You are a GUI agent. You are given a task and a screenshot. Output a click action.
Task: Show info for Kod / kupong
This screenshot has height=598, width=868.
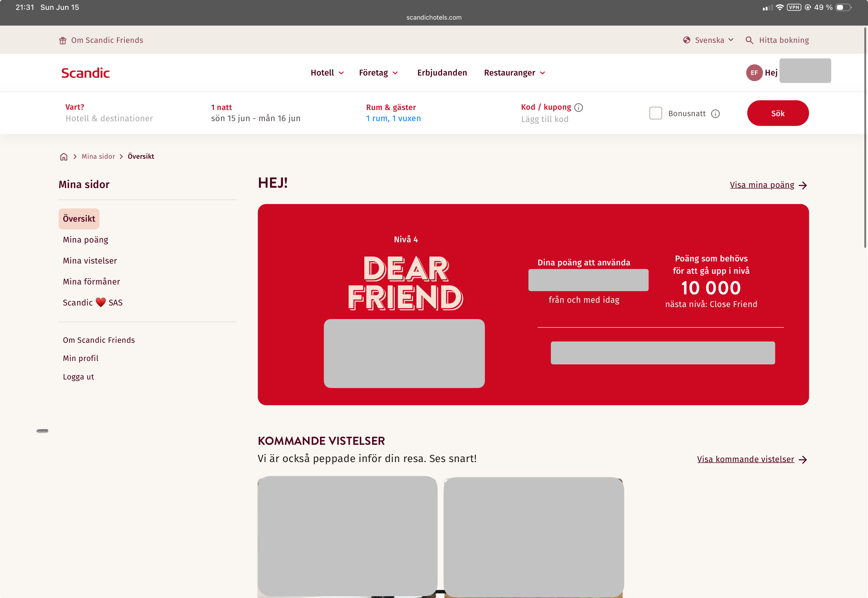[x=579, y=108]
